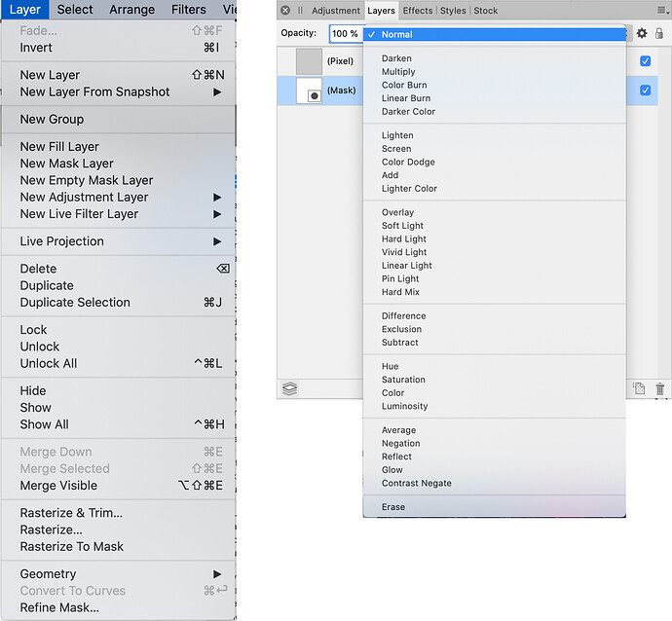Select the Color Dodge blend mode
The width and height of the screenshot is (672, 621).
click(495, 163)
